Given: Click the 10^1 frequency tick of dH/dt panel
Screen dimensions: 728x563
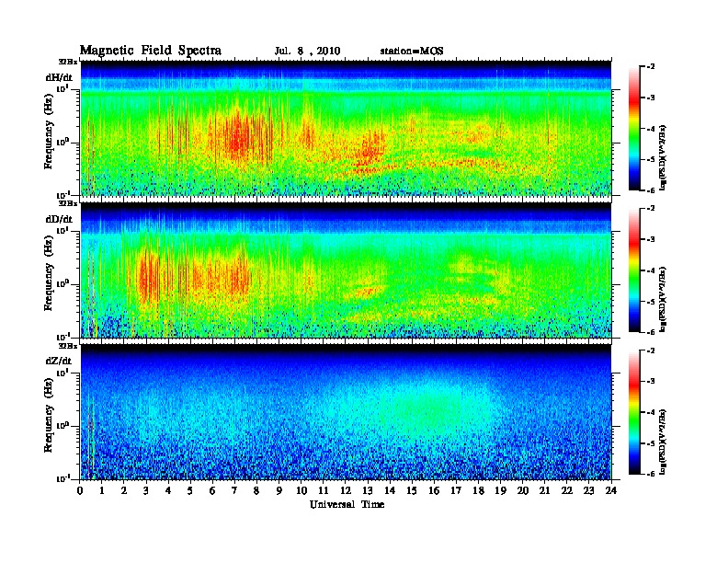Looking at the screenshot, I should point(62,88).
